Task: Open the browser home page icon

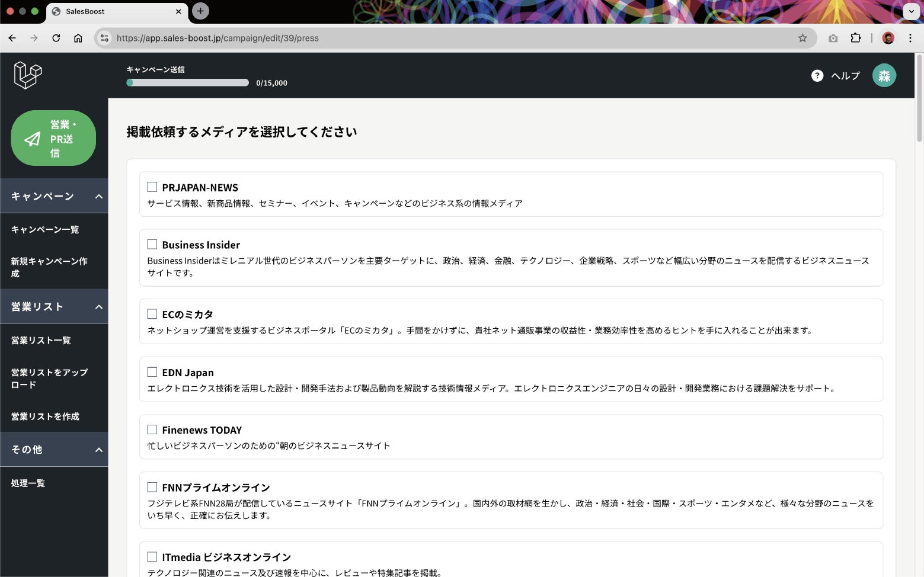Action: pyautogui.click(x=78, y=38)
